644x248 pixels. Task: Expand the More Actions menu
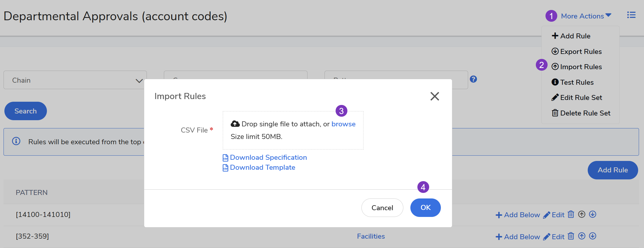586,16
